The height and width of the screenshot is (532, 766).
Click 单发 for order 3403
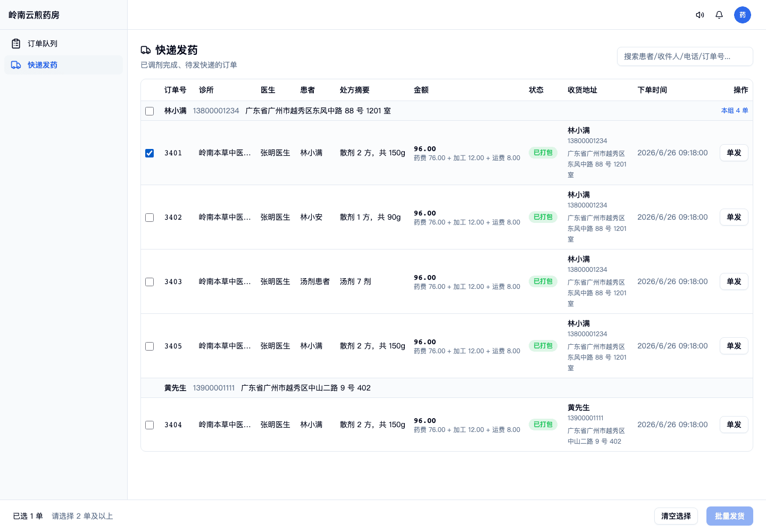pos(734,281)
